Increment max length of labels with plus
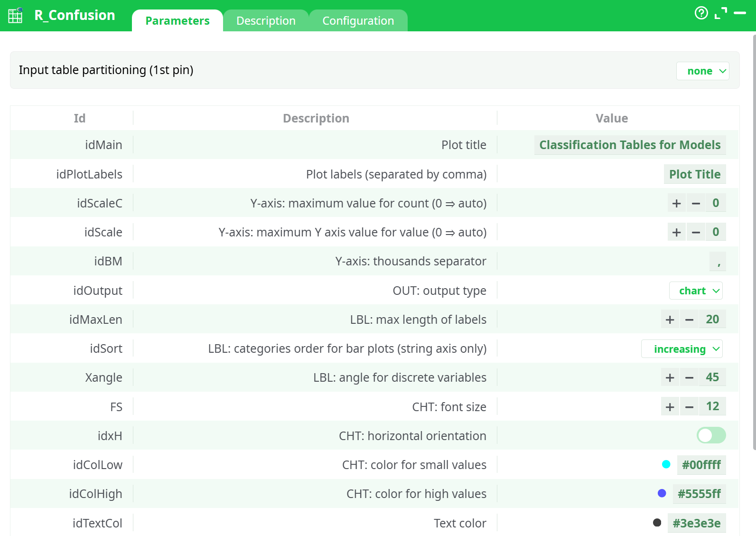 coord(670,320)
